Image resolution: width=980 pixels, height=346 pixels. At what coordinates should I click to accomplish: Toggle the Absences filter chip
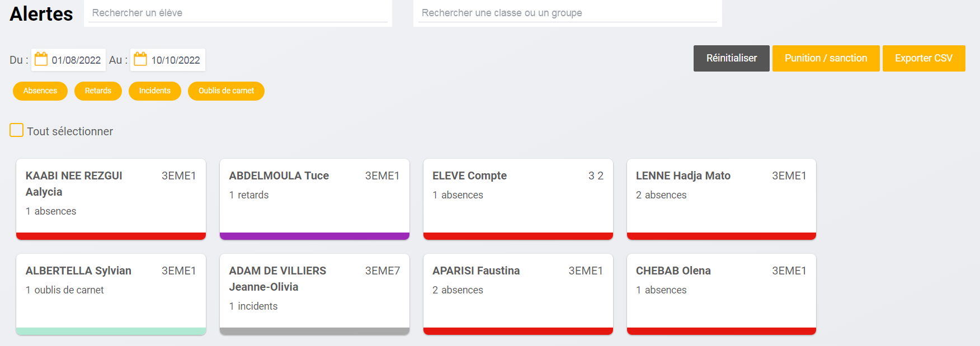40,91
